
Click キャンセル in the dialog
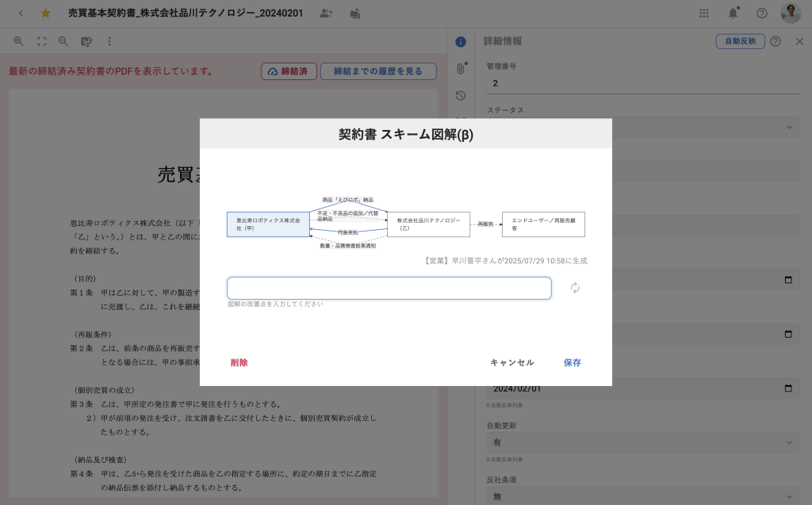click(512, 362)
